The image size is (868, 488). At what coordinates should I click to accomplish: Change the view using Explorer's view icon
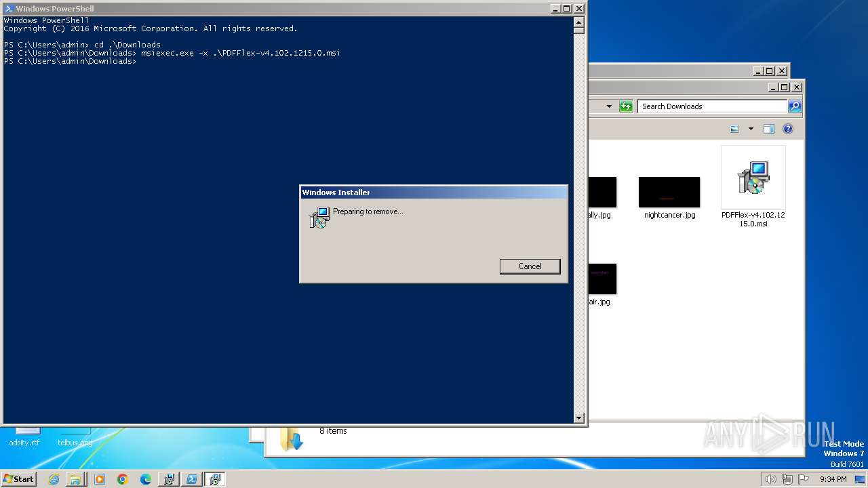coord(734,129)
